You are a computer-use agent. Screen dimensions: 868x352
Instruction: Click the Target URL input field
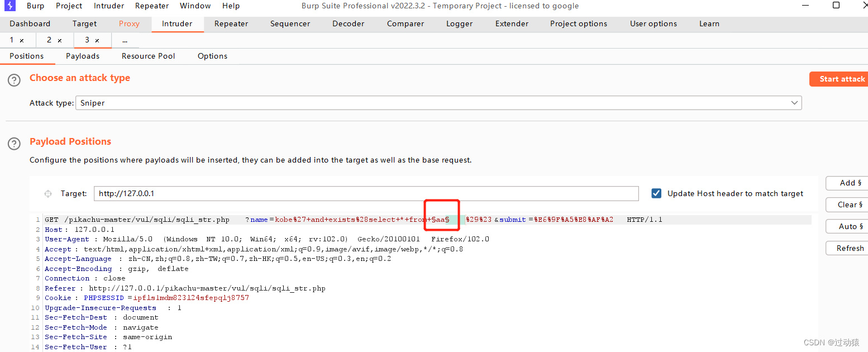coord(366,193)
